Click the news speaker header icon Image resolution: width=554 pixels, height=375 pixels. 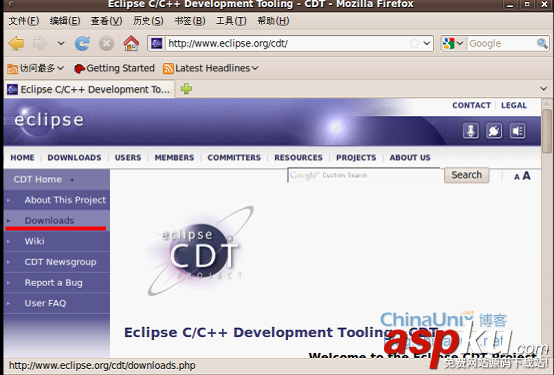click(x=517, y=131)
